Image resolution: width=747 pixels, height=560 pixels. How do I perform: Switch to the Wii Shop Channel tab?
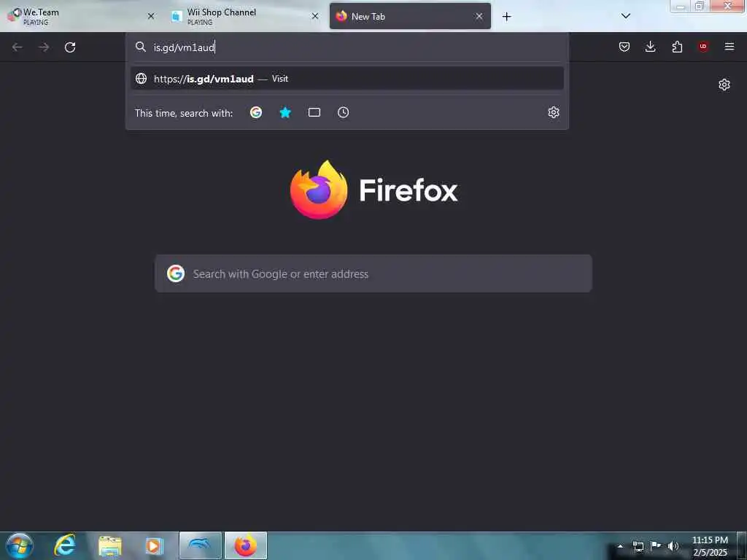pyautogui.click(x=245, y=16)
